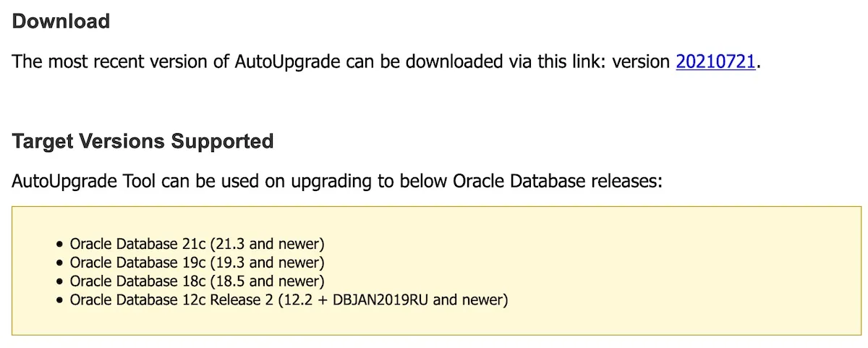Click the Download heading
Image resolution: width=868 pixels, height=348 pixels.
(61, 22)
